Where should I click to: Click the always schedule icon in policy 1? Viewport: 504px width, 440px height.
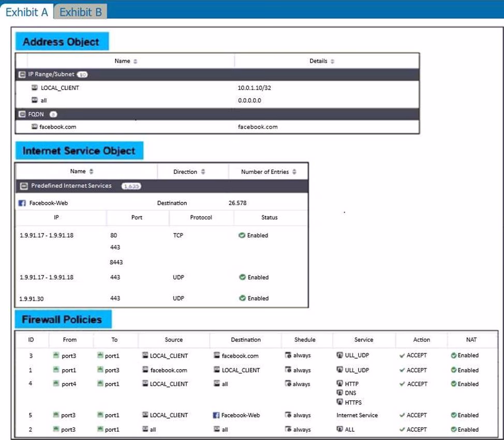coord(288,370)
